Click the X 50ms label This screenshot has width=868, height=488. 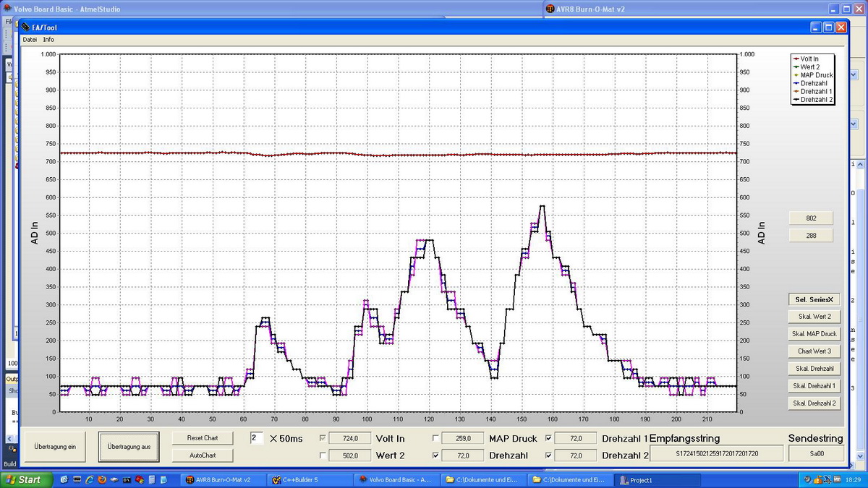[x=287, y=439]
